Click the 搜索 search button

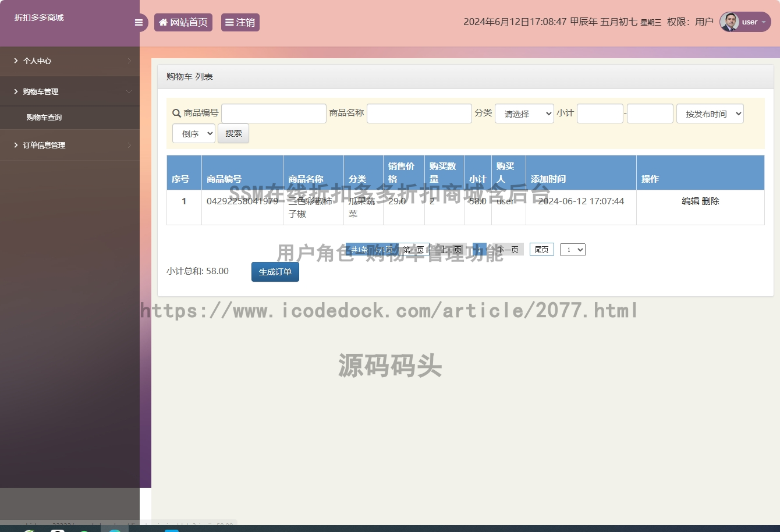point(233,133)
